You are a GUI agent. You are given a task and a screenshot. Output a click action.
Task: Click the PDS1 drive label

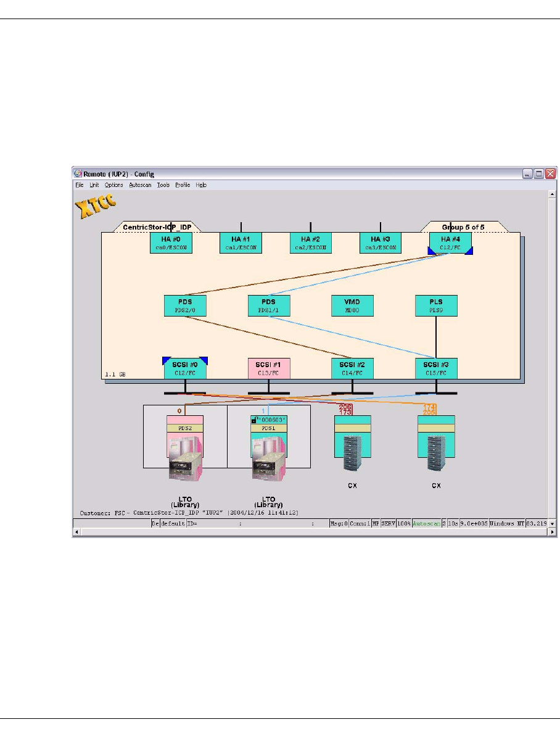click(x=269, y=428)
